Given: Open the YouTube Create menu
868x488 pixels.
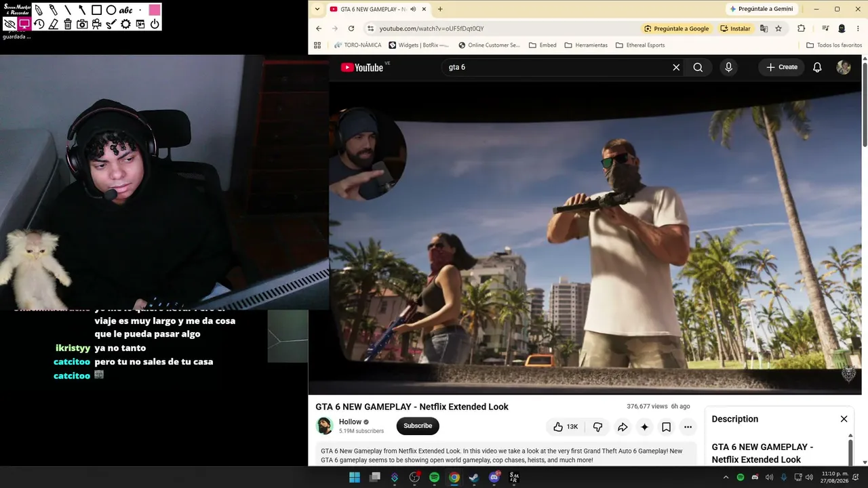Looking at the screenshot, I should click(x=782, y=67).
